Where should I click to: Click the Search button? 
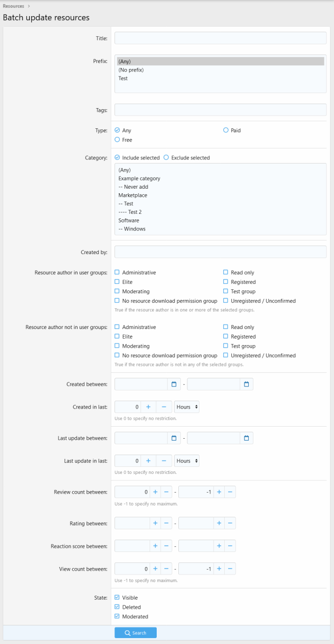[x=136, y=633]
